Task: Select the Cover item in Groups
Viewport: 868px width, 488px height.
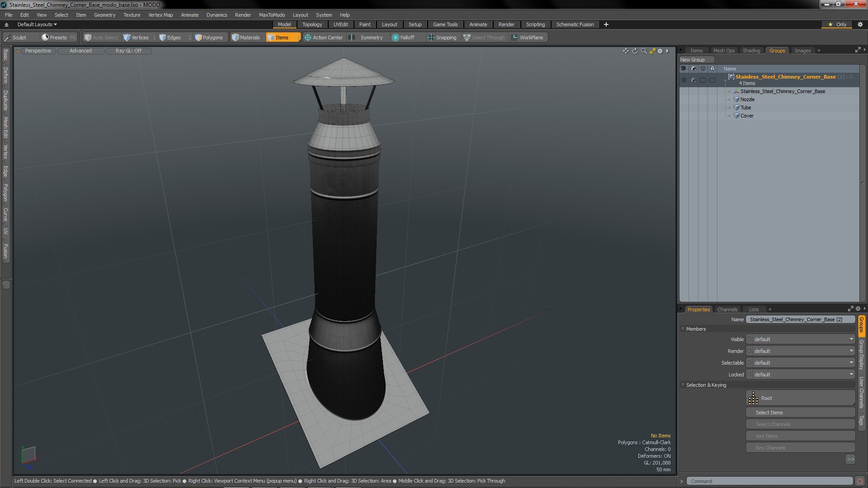Action: click(747, 116)
